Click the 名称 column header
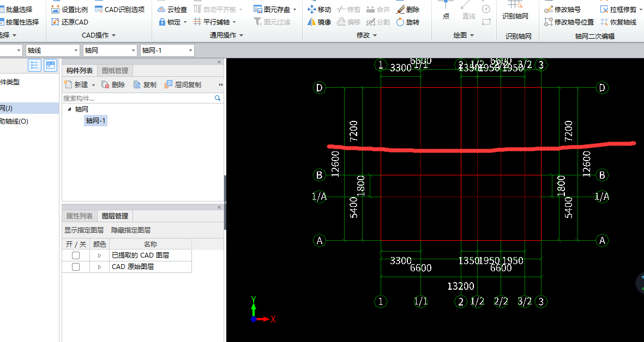The width and height of the screenshot is (644, 342). point(151,244)
